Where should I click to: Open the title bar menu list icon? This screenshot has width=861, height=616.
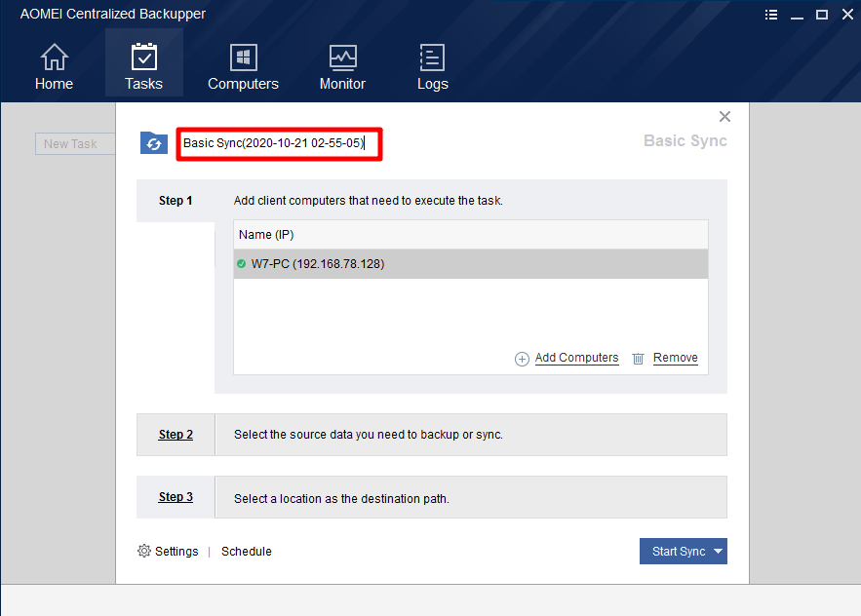(771, 15)
